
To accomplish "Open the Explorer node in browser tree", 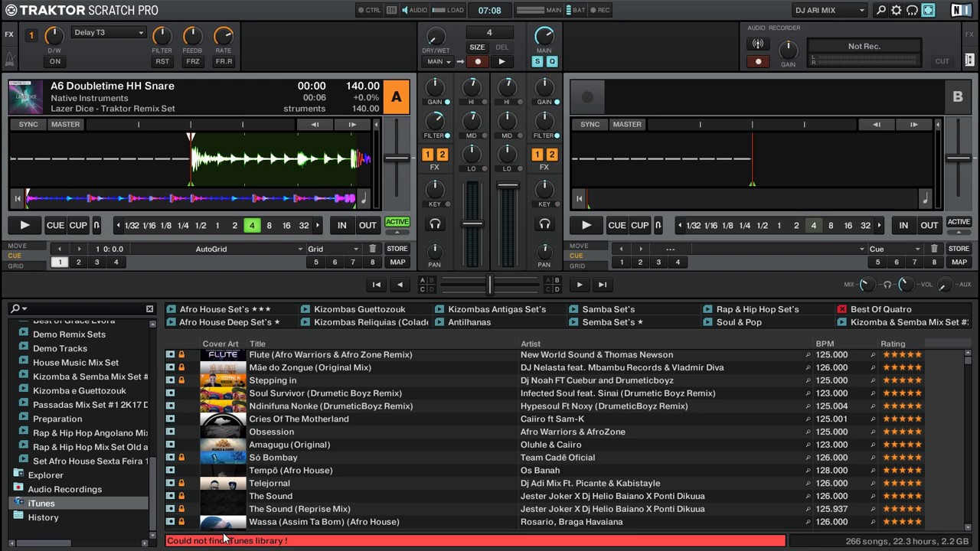I will point(46,475).
